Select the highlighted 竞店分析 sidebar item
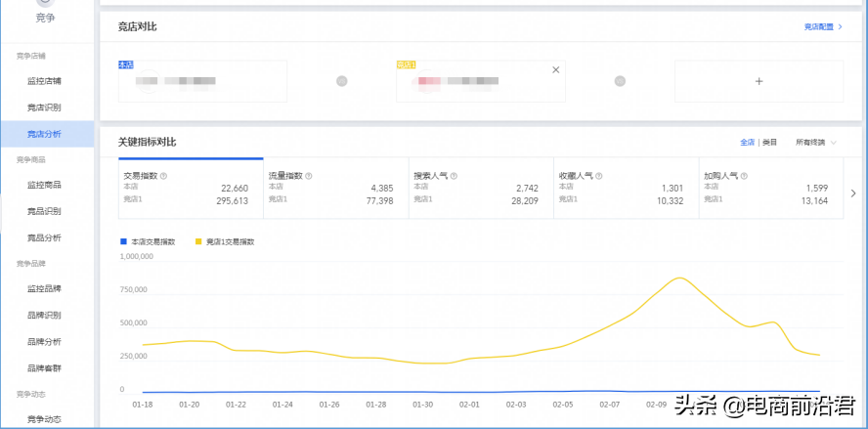 coord(47,134)
